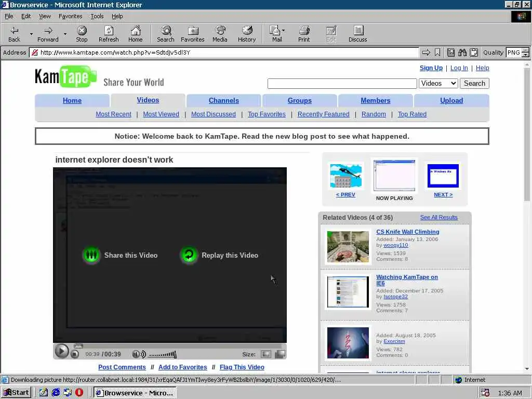Open the File menu
Screen dimensions: 532x399
point(9,16)
